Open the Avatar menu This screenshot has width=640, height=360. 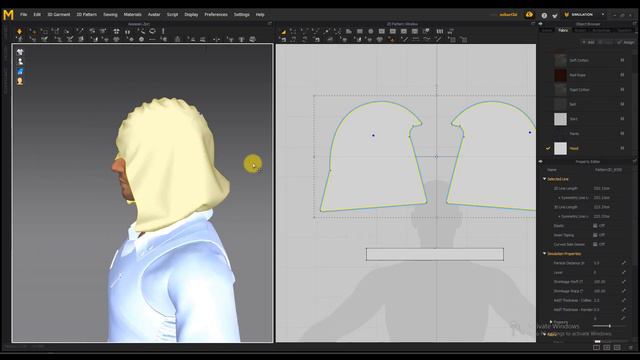tap(154, 15)
